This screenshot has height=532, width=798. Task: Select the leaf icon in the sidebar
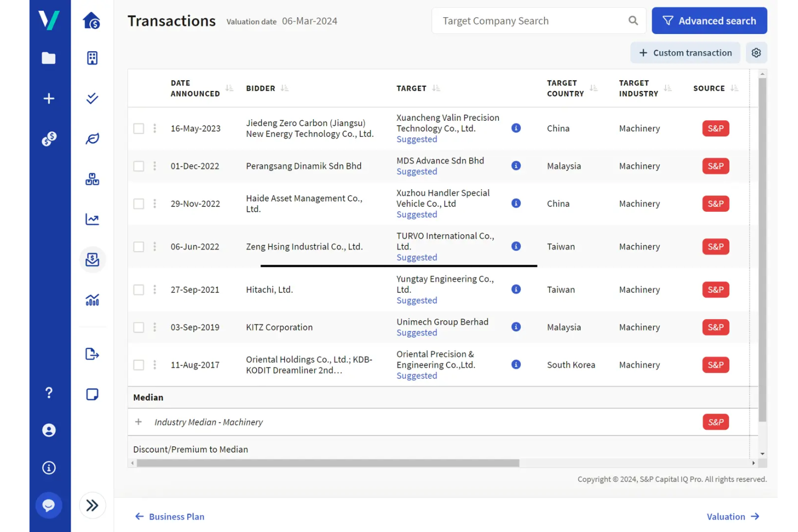click(92, 139)
